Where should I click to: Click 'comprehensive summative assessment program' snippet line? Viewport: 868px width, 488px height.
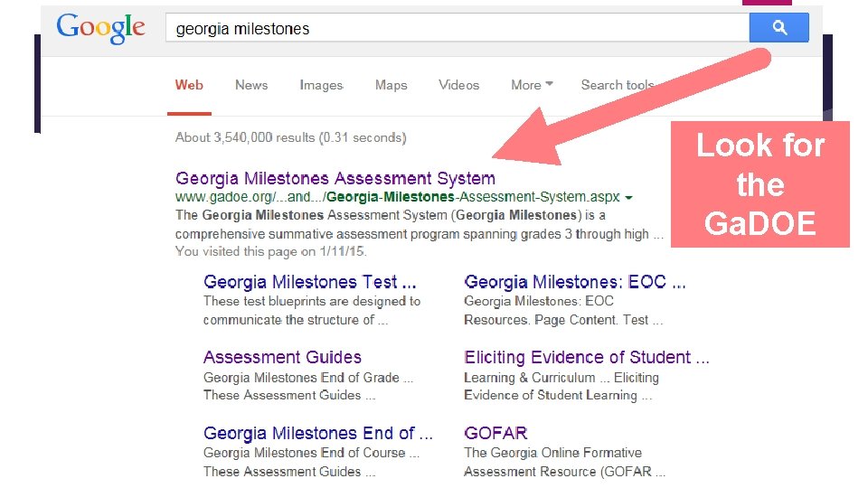click(x=420, y=234)
